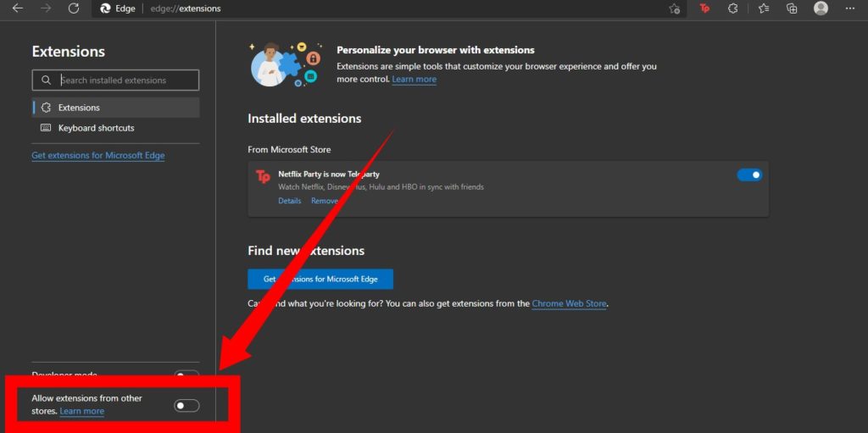Open Details for the Teleparty extension
Image resolution: width=868 pixels, height=433 pixels.
pos(290,201)
